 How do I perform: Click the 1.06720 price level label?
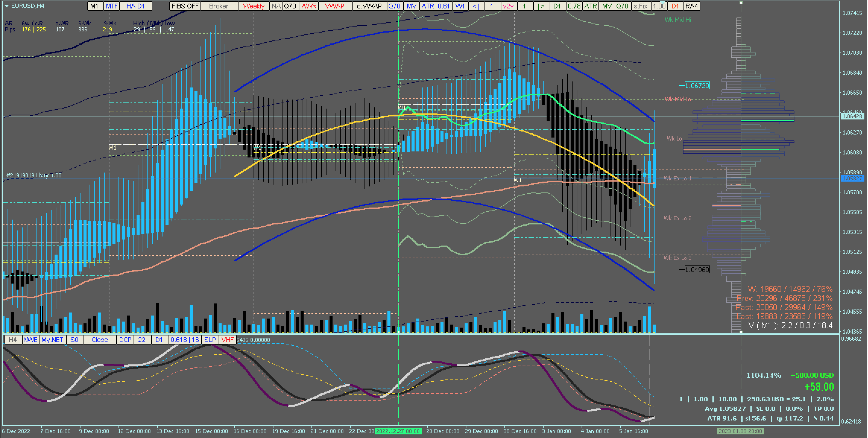[x=697, y=86]
